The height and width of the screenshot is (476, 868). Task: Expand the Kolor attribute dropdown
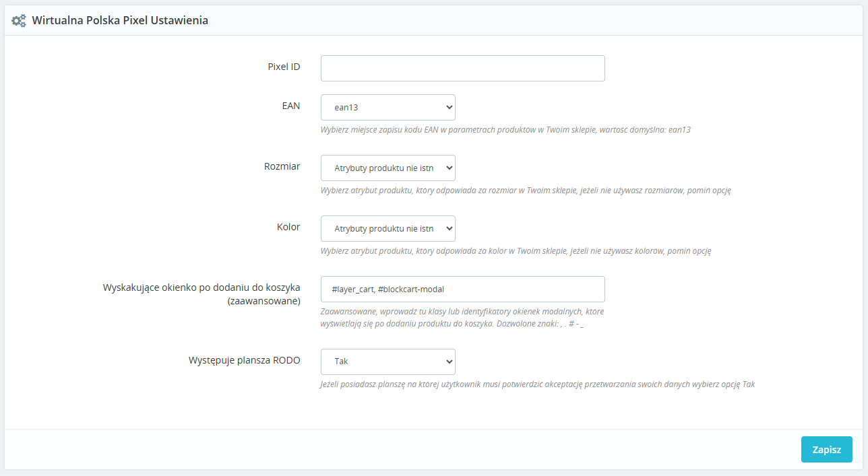click(388, 228)
